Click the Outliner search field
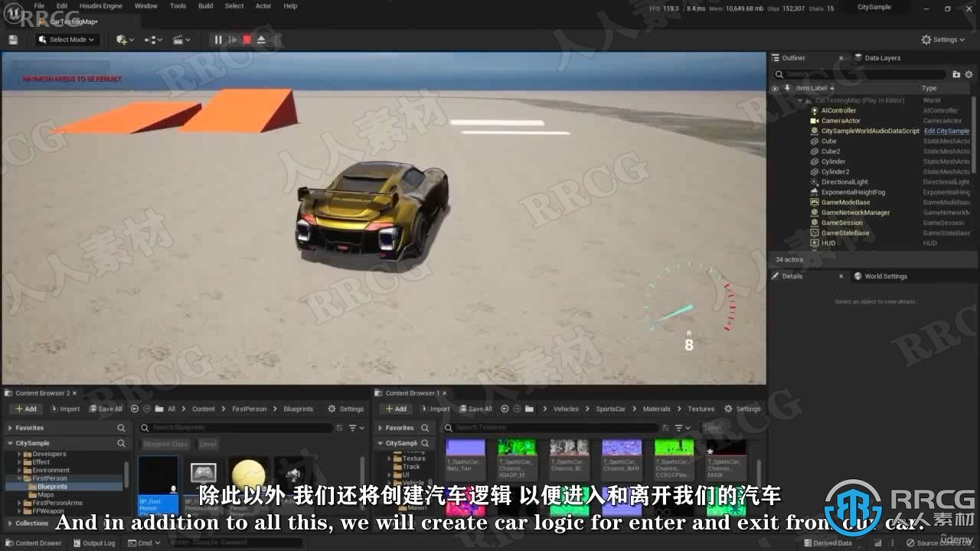The width and height of the screenshot is (980, 551). click(860, 74)
